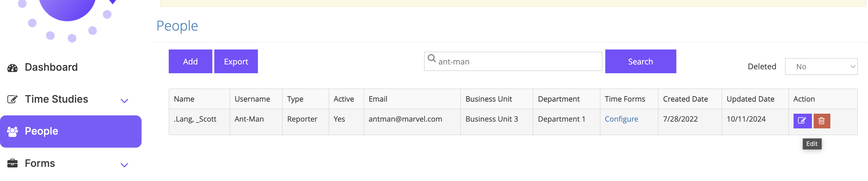Click the Add button

[190, 62]
